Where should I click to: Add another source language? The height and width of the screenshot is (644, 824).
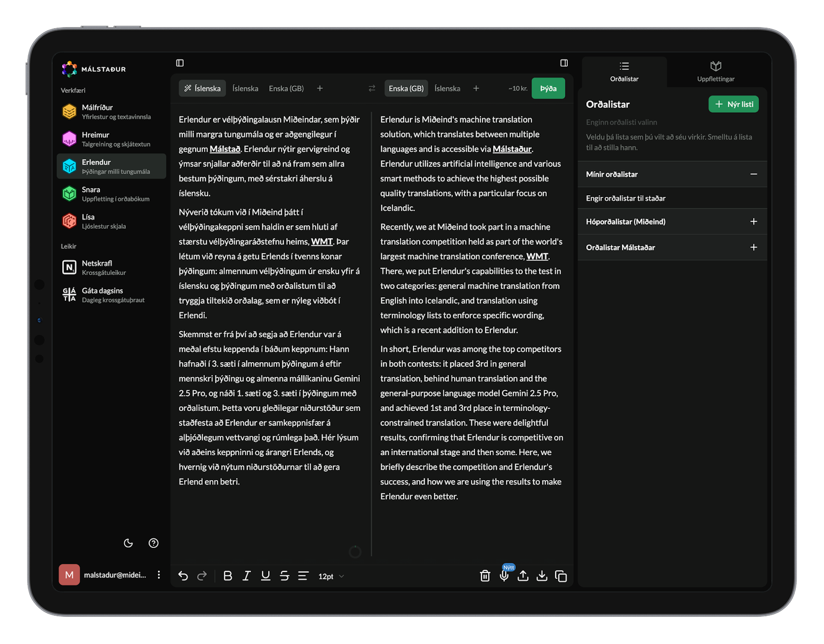[x=320, y=88]
